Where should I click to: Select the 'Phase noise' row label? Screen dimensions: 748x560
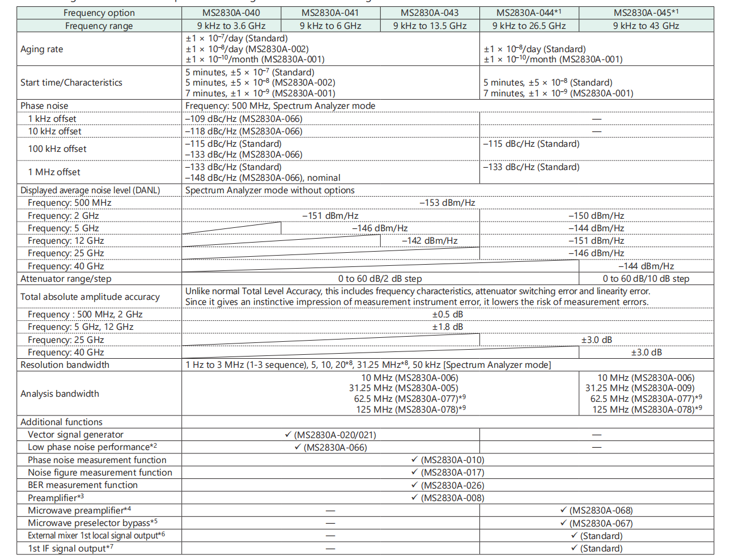coord(44,106)
